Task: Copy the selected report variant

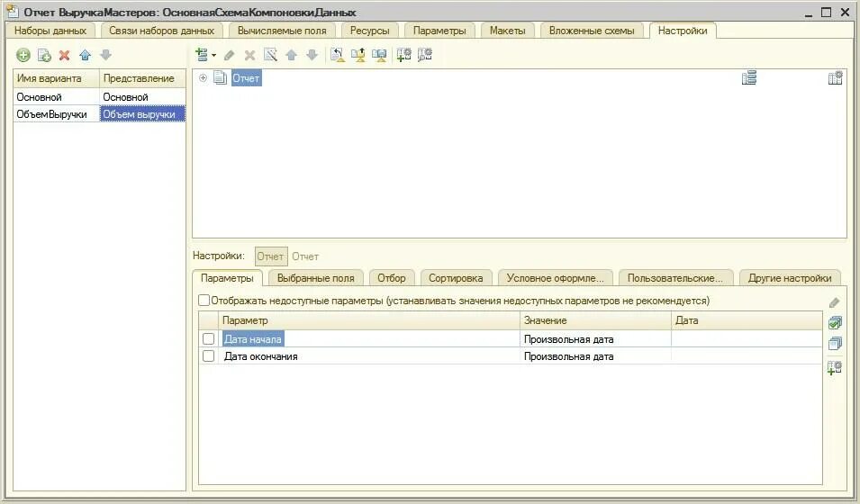Action: pos(44,55)
